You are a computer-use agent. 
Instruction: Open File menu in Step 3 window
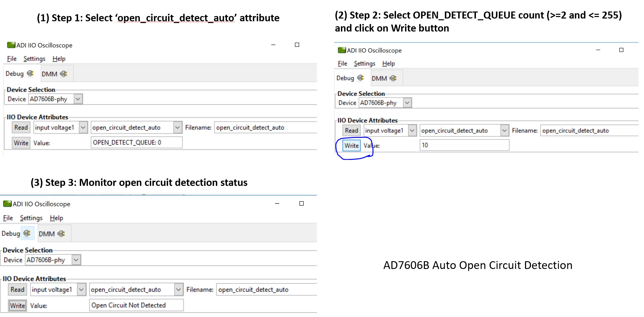click(x=8, y=218)
